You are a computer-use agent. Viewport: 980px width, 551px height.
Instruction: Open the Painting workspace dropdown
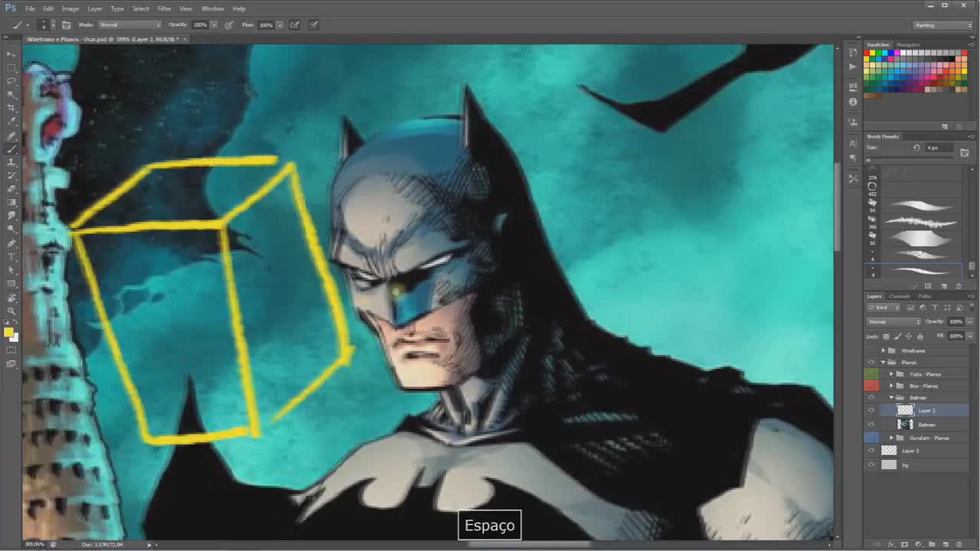point(943,25)
